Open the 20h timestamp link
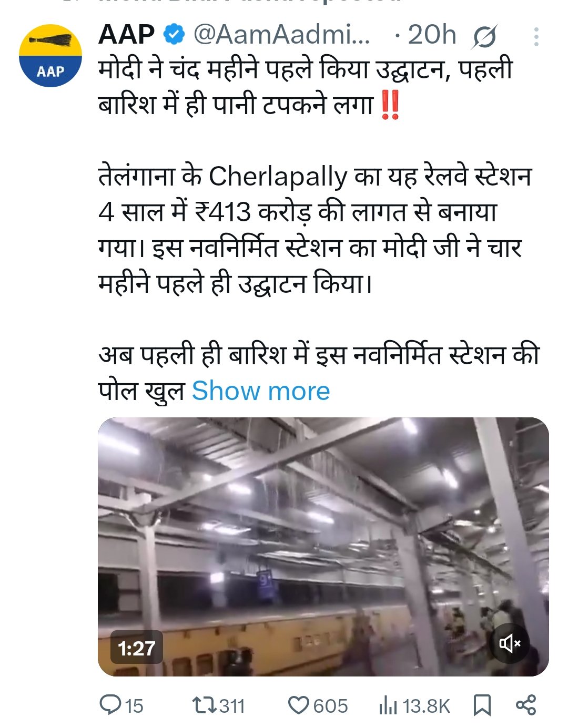The width and height of the screenshot is (568, 728). point(432,35)
